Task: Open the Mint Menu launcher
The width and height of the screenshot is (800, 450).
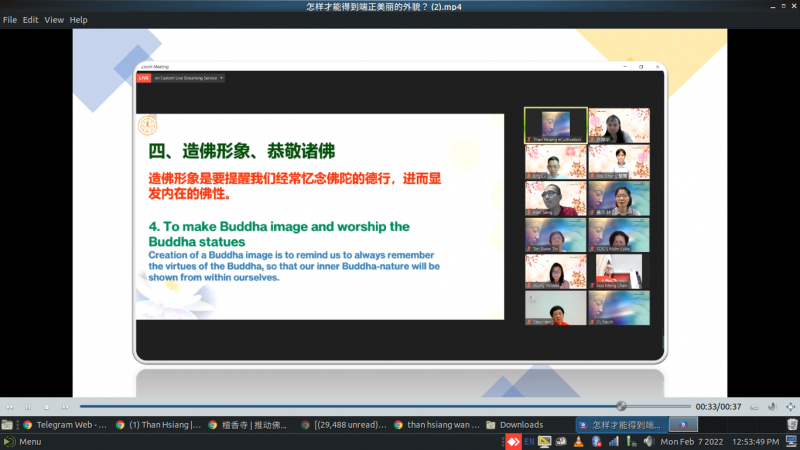Action: [x=22, y=441]
